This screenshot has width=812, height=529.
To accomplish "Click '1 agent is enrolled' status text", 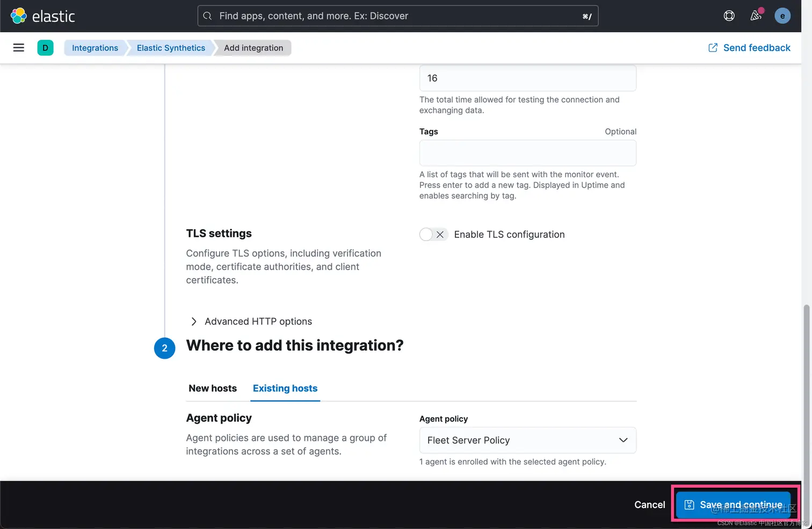I will [513, 462].
